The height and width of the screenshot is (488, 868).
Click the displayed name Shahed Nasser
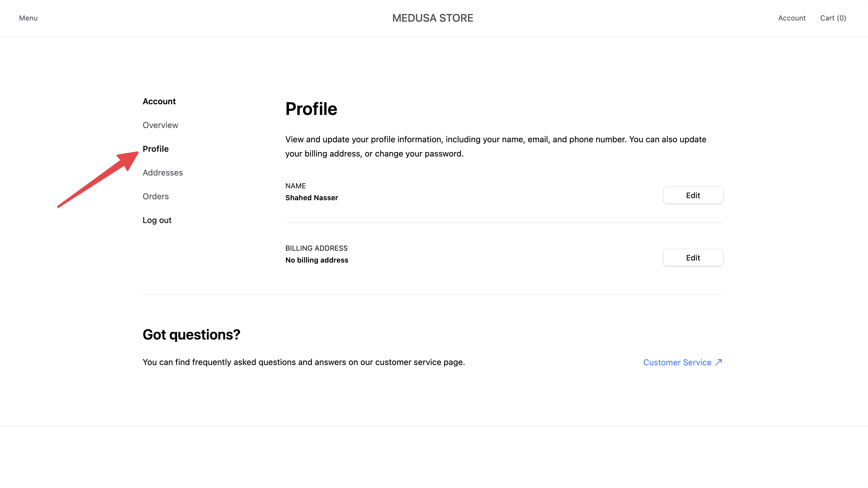point(311,198)
